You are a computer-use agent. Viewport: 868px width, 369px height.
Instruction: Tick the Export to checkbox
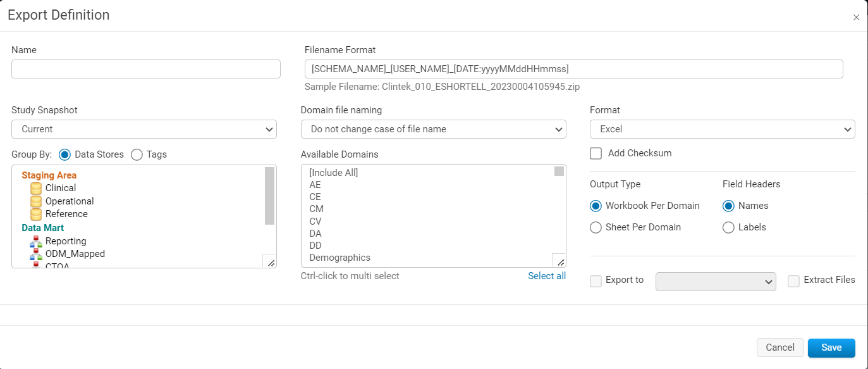pos(596,281)
